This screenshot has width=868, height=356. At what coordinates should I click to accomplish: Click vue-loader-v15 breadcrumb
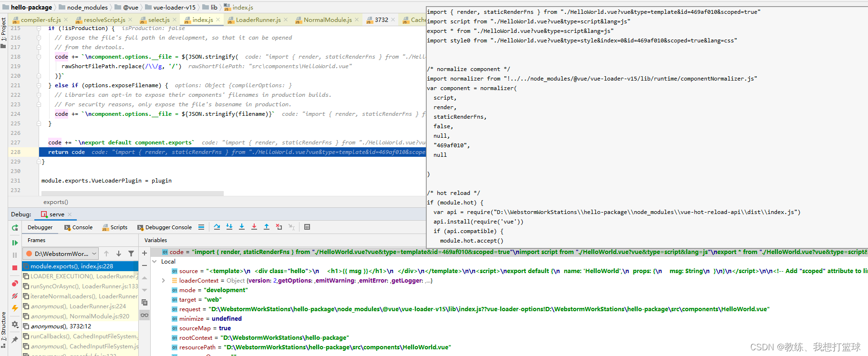coord(171,7)
